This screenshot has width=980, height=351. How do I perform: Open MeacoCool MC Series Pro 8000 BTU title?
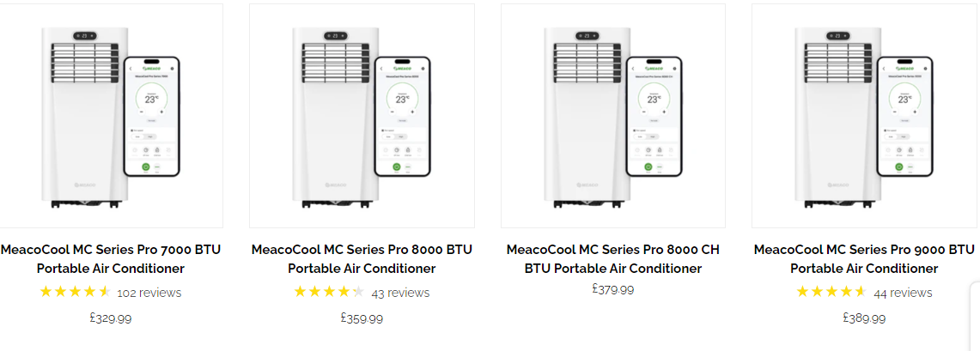(362, 259)
